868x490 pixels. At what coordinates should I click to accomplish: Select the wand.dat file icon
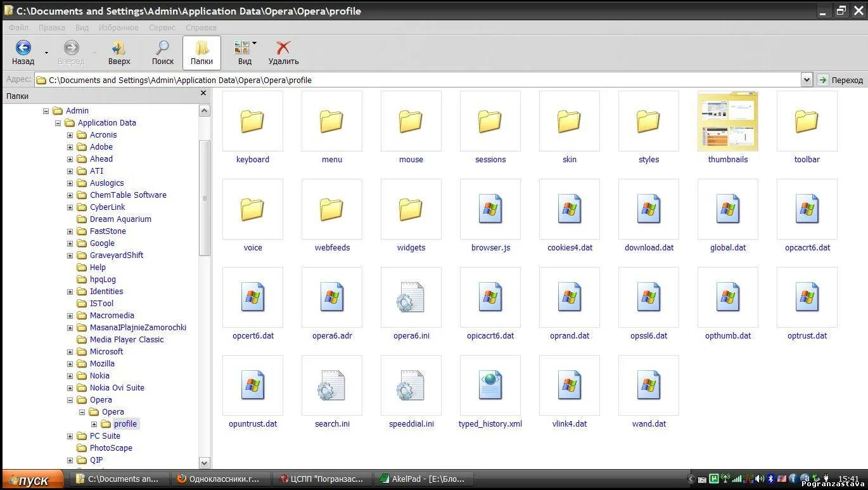648,385
